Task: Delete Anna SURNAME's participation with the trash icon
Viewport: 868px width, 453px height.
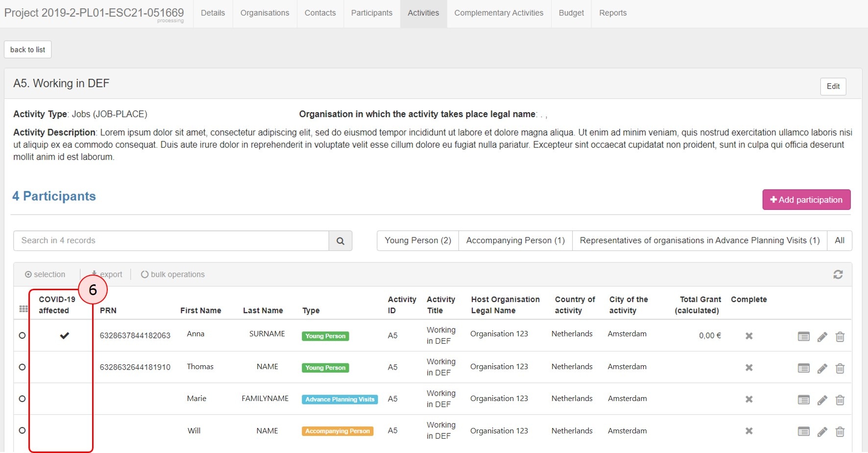Action: point(840,336)
